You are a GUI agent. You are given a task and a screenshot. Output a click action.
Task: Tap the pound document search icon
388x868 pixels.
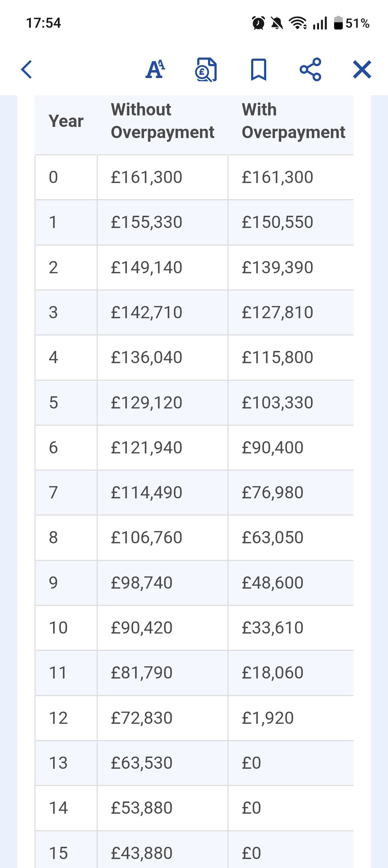point(206,69)
